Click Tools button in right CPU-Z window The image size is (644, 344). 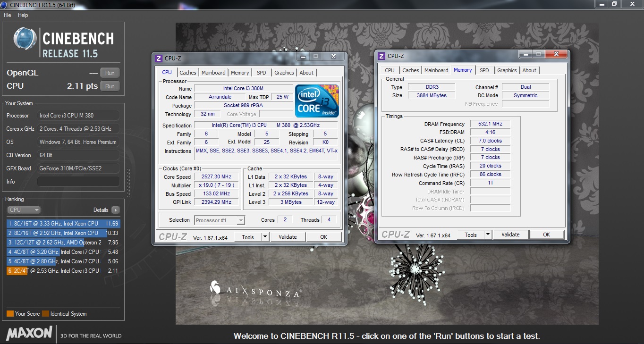point(471,235)
